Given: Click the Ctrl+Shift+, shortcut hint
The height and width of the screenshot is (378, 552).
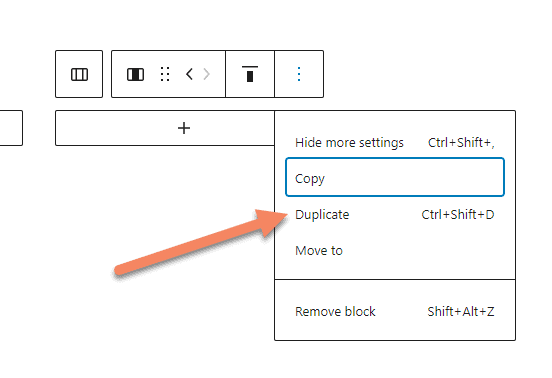Looking at the screenshot, I should (x=461, y=143).
